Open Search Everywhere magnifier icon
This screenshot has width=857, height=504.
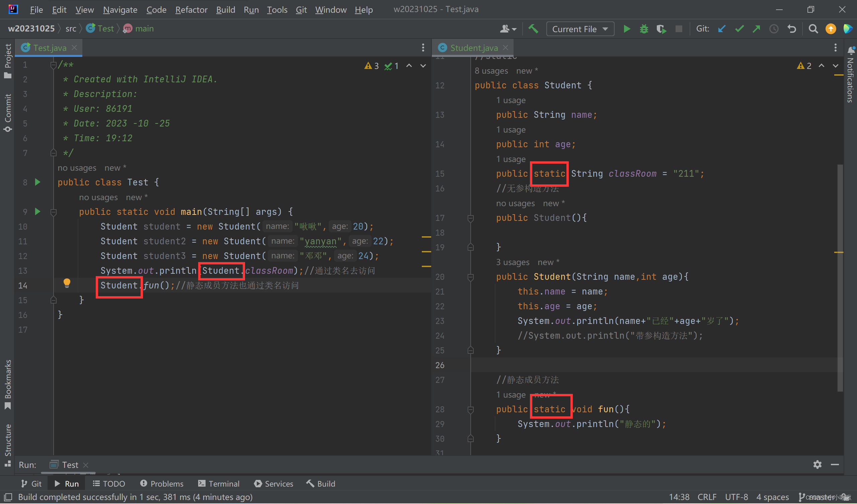pyautogui.click(x=813, y=29)
